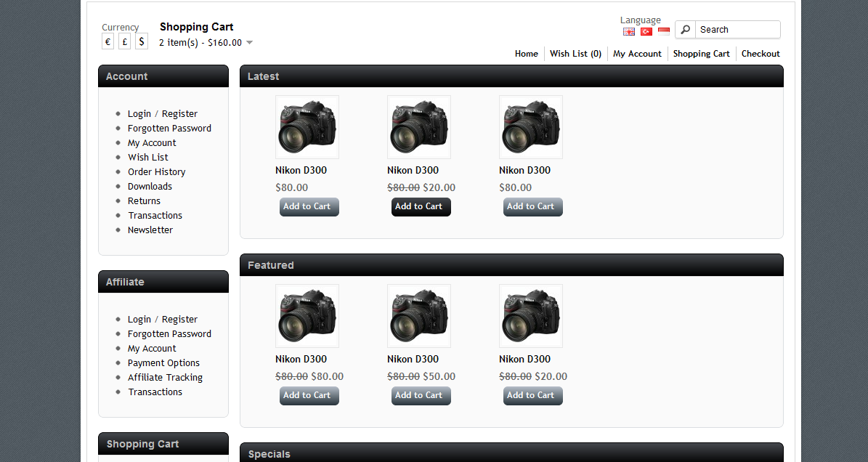Expand the cart dropdown arrow beside $160.00
The height and width of the screenshot is (462, 868).
click(x=250, y=43)
